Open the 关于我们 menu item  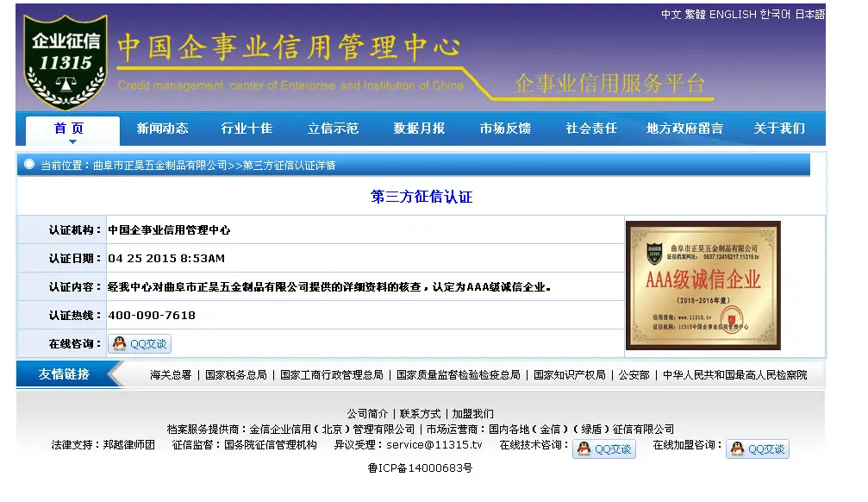pyautogui.click(x=779, y=129)
